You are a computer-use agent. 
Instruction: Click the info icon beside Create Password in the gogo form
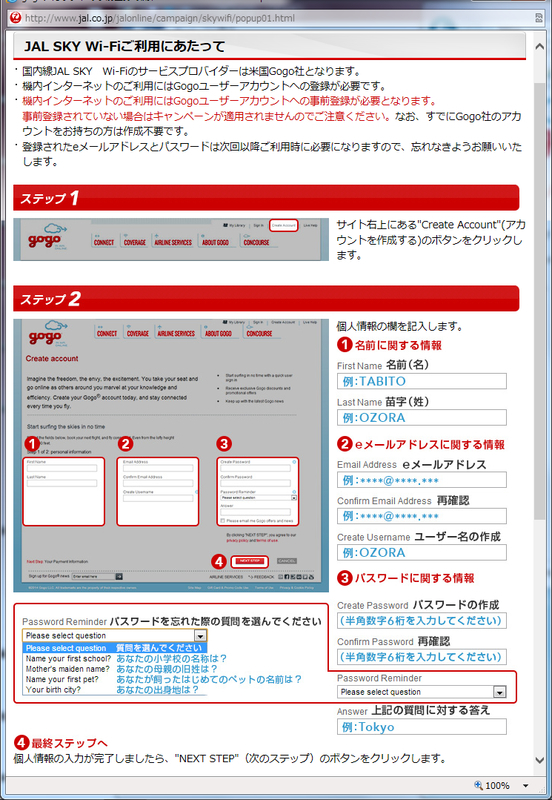(294, 462)
